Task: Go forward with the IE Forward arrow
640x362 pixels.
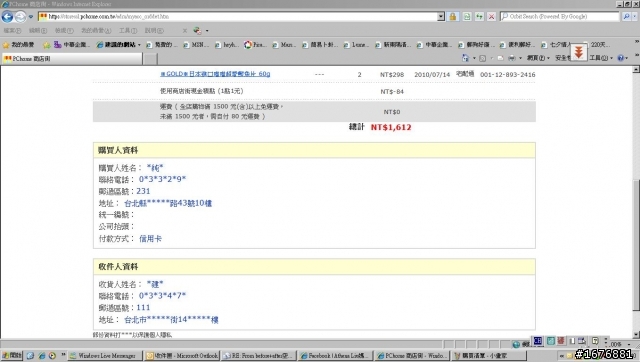Action: pos(20,17)
